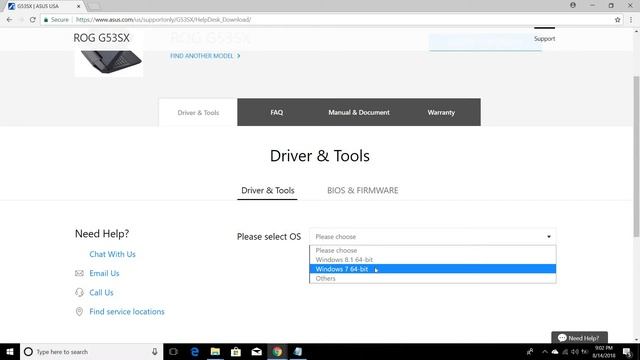Open the Chrome profile icon in title bar
Viewport: 640px width, 360px height.
573,5
